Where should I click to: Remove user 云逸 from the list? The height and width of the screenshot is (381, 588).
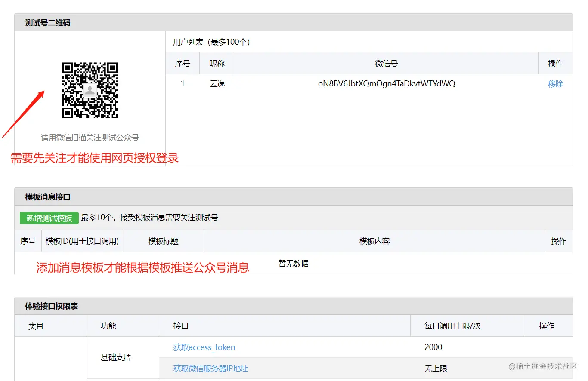point(555,84)
